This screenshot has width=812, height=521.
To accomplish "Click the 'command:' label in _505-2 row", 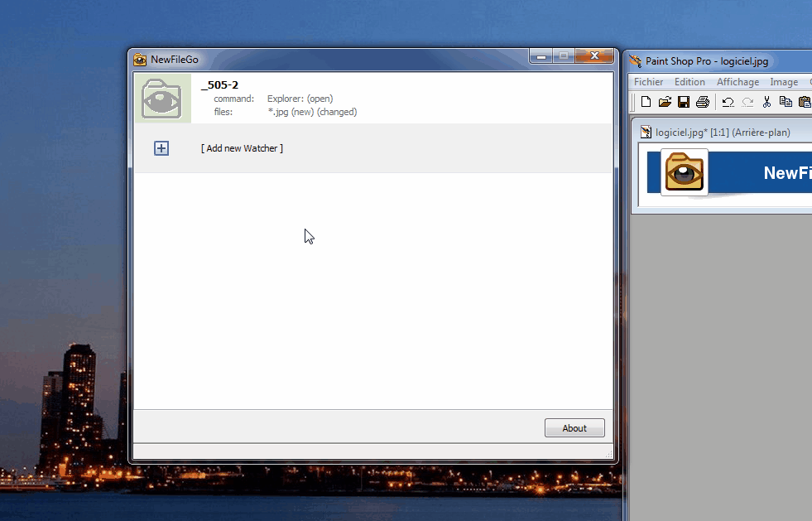I will [x=233, y=99].
